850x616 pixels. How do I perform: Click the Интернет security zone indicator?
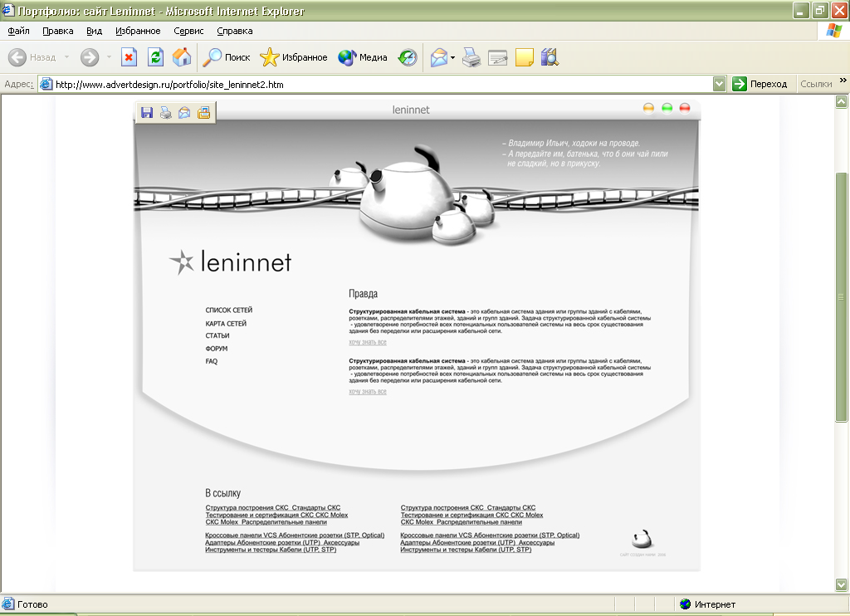[x=708, y=604]
